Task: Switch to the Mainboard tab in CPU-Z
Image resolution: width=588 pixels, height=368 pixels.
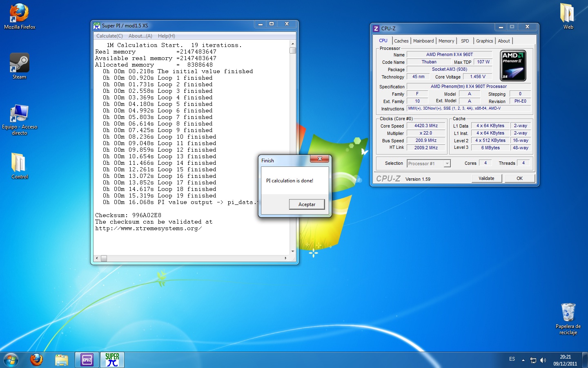Action: pyautogui.click(x=423, y=41)
